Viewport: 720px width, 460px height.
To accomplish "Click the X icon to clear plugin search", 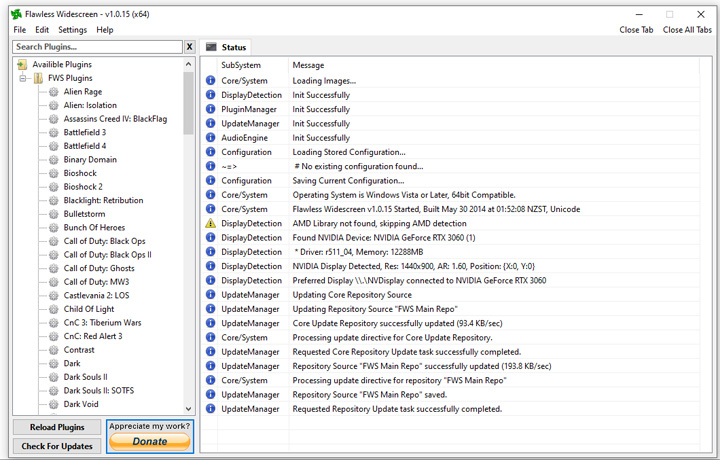I will (189, 47).
